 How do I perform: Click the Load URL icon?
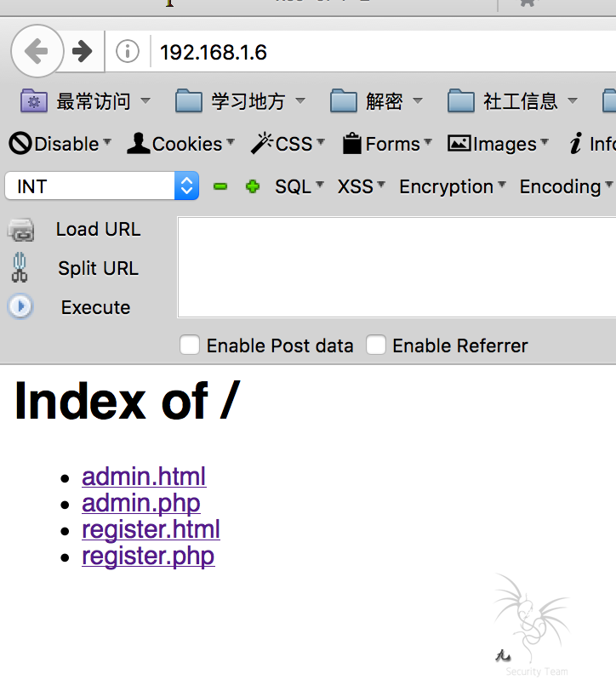[x=20, y=230]
